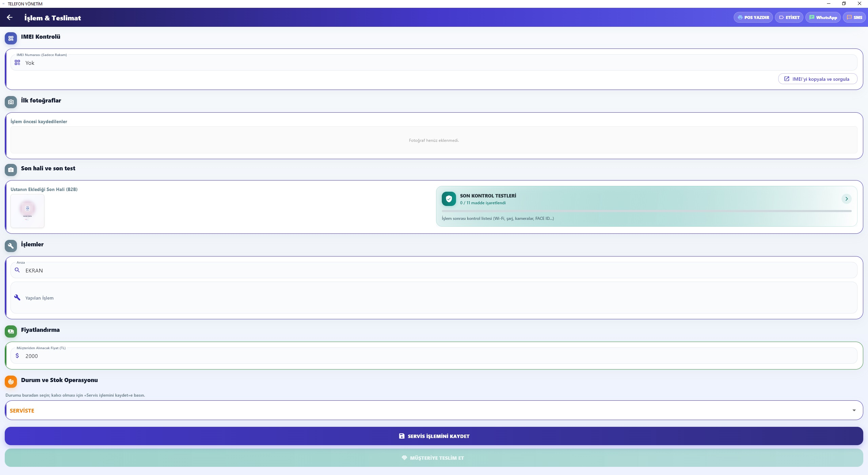Click the 'İşlem öncesi kaydedilenler' label
The image size is (868, 475).
tap(39, 121)
